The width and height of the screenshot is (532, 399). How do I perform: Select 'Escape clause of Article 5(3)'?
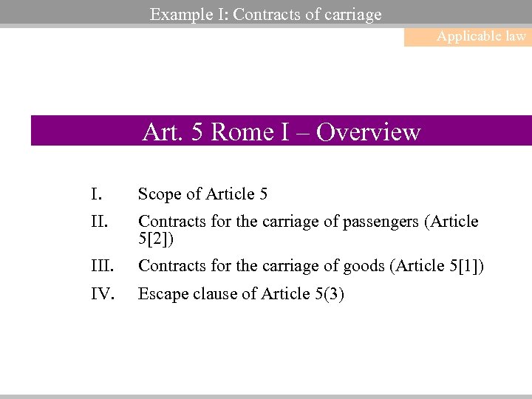[x=241, y=294]
